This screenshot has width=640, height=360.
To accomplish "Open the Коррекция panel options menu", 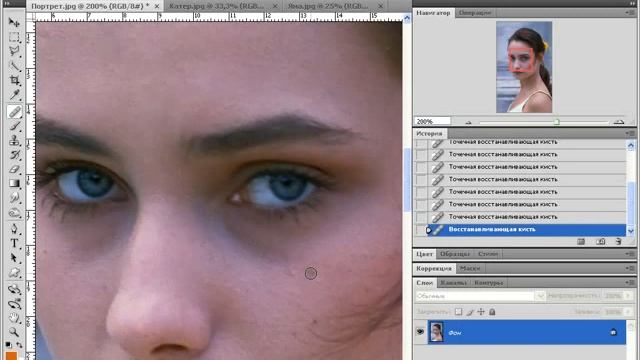I will (x=630, y=268).
